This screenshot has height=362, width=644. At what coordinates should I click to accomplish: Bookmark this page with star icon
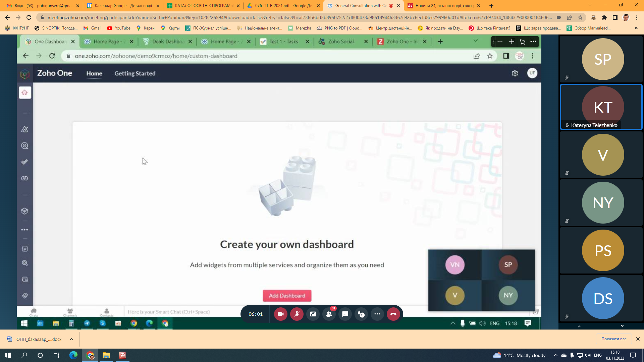click(x=580, y=17)
